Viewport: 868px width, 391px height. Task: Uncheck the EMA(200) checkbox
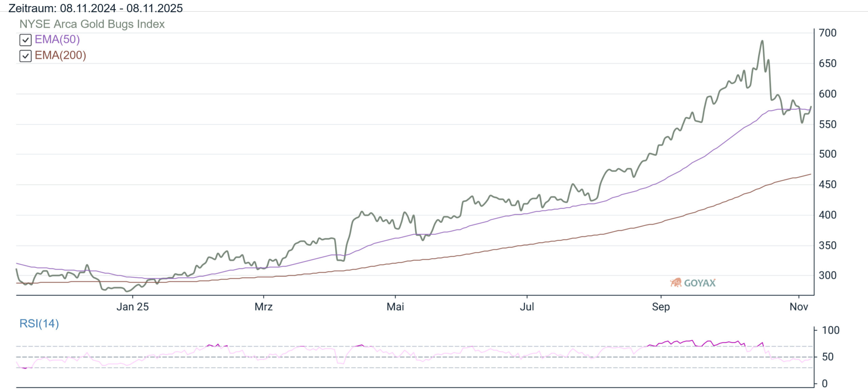coord(25,56)
